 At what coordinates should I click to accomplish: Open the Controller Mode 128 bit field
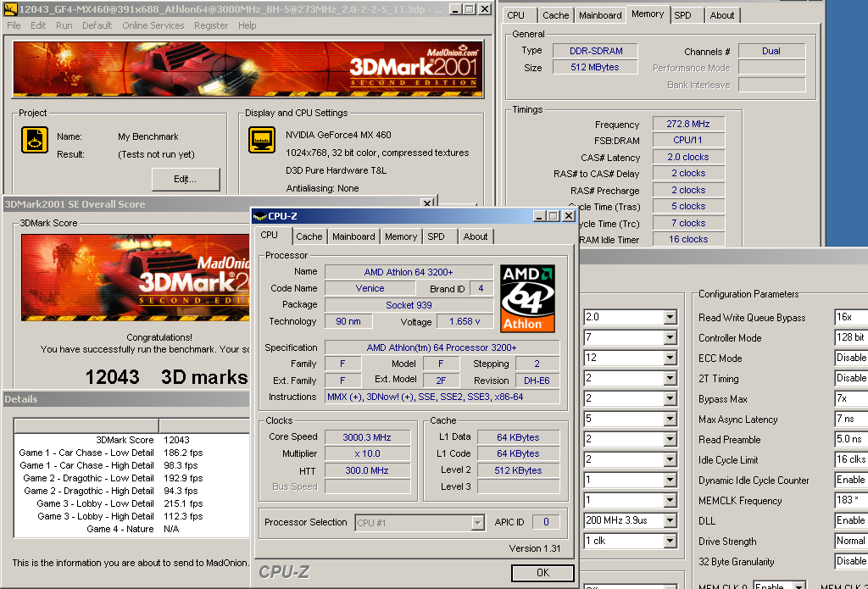pos(851,337)
